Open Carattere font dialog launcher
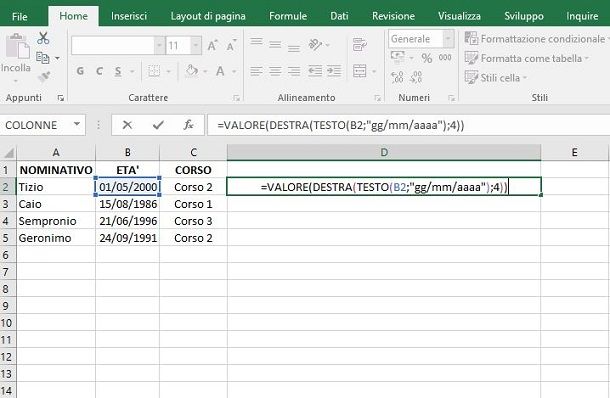Screen dimensions: 610x398 point(237,98)
